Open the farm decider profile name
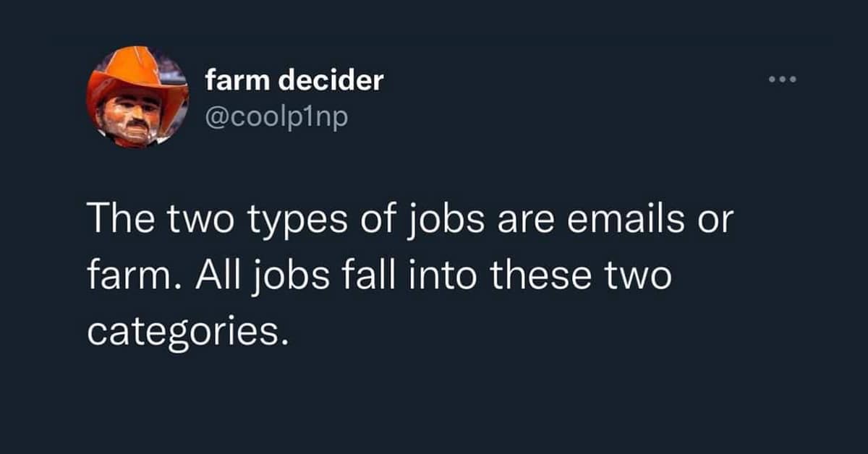Screen dimensions: 868x454 coord(294,81)
